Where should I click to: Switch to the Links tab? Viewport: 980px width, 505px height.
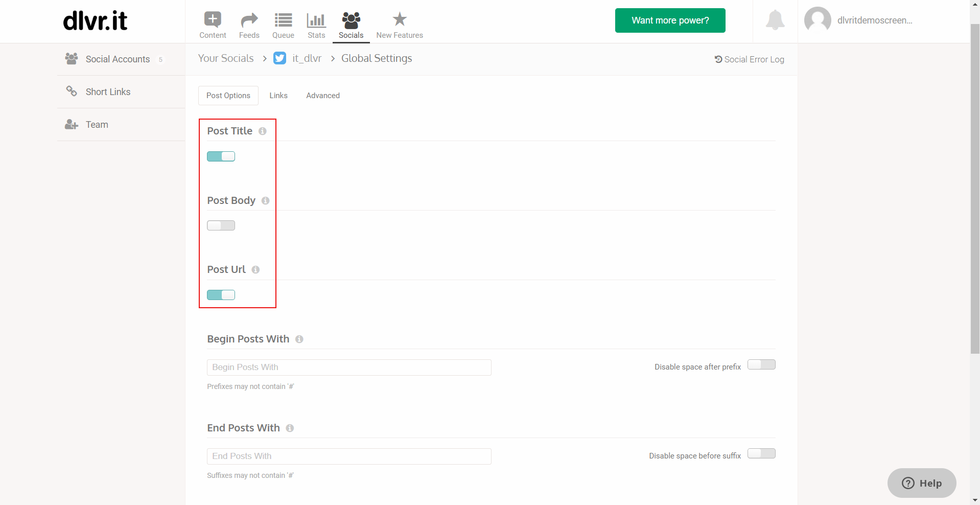click(x=278, y=96)
